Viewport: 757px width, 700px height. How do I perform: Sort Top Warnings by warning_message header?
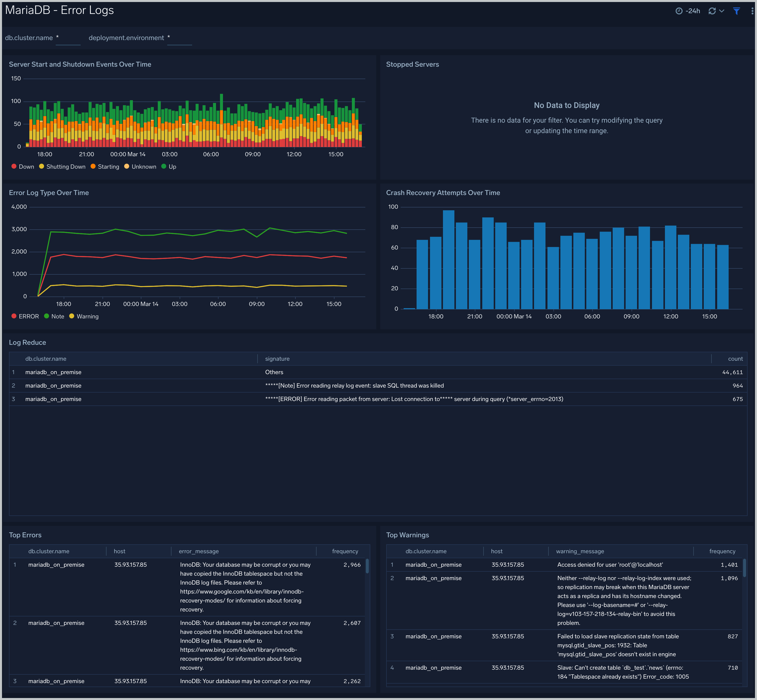[580, 551]
